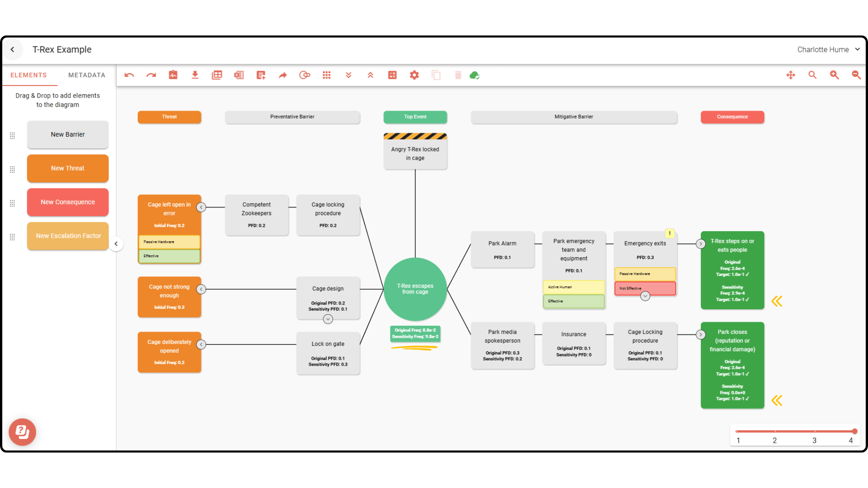Image resolution: width=868 pixels, height=488 pixels.
Task: Switch to the METADATA tab
Action: [x=86, y=75]
